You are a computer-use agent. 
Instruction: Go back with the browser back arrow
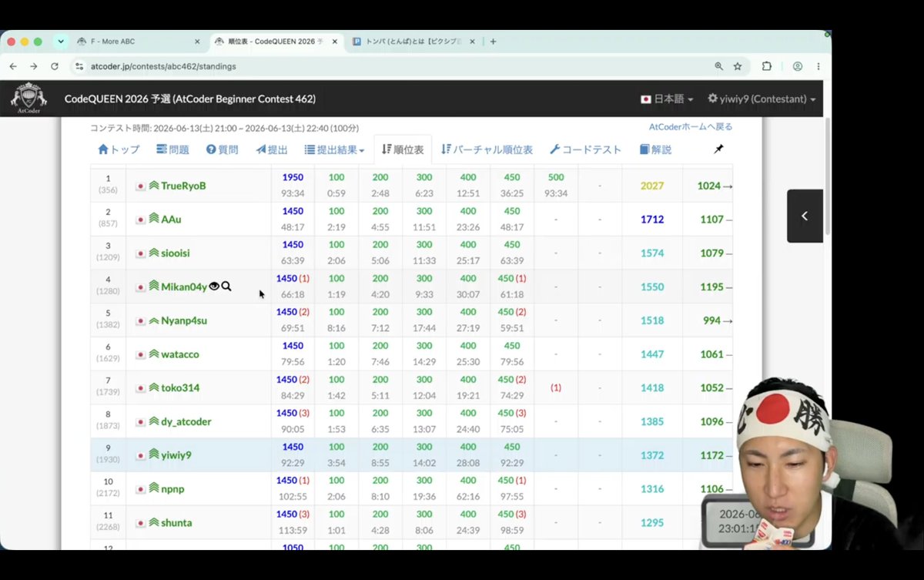pos(13,66)
